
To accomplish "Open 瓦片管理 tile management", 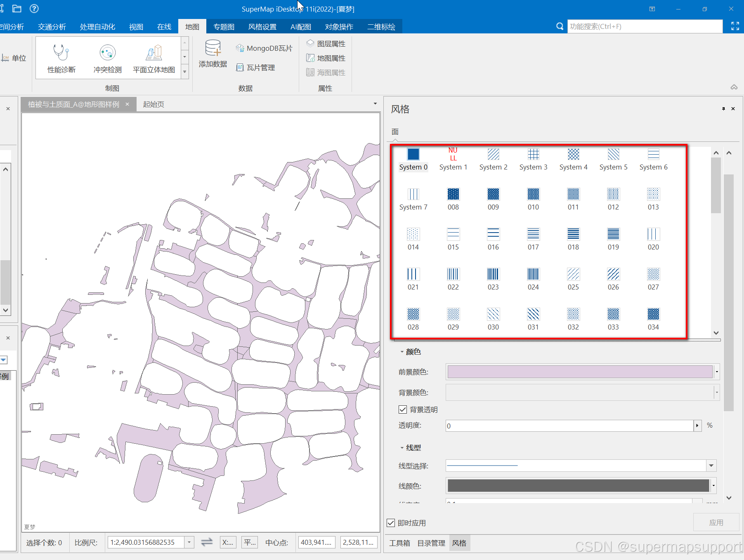I will (255, 68).
